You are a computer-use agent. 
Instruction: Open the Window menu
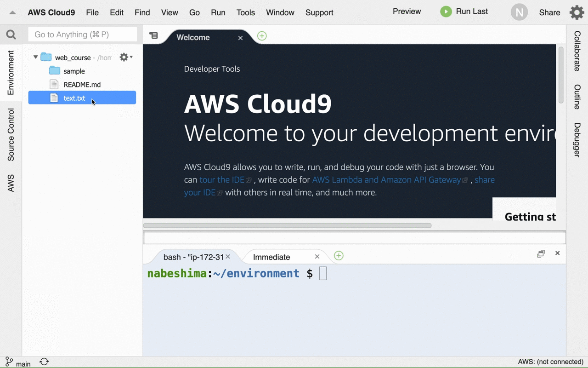[280, 12]
